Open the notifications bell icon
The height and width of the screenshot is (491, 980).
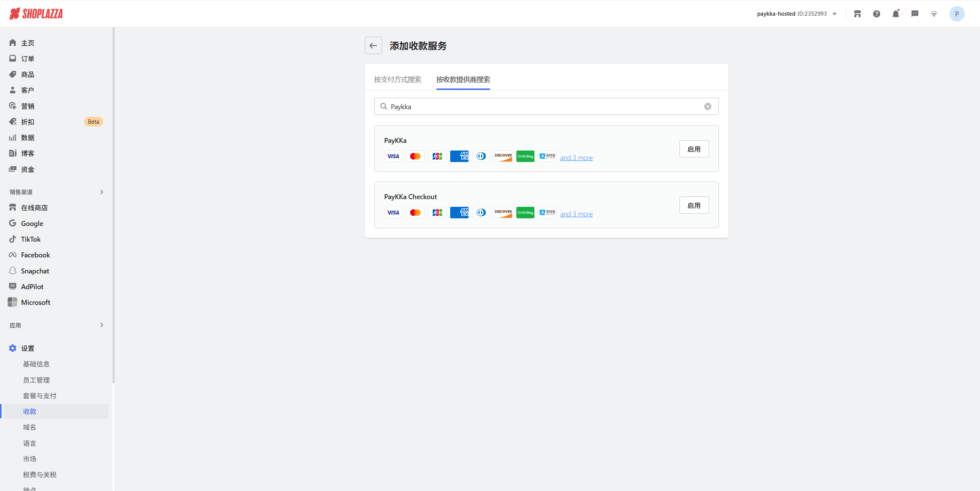(x=895, y=14)
